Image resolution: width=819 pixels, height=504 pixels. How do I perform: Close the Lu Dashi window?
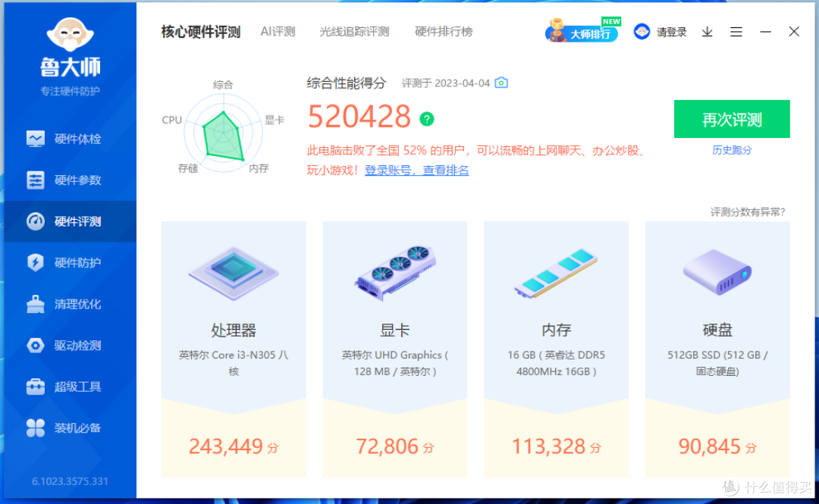pos(795,32)
